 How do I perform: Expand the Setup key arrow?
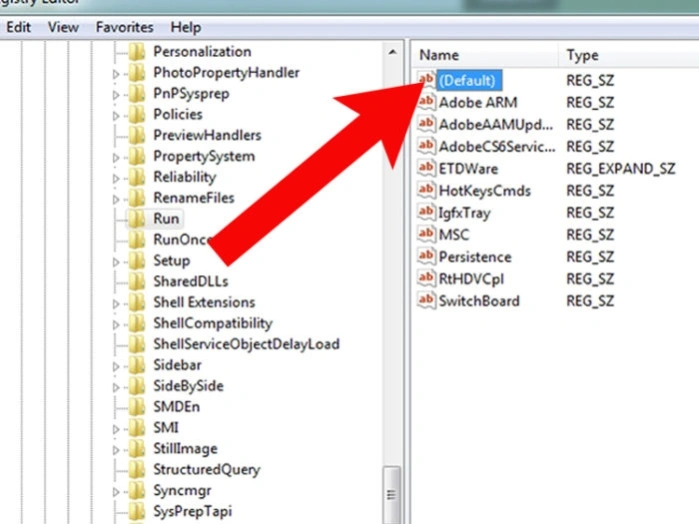tap(116, 262)
